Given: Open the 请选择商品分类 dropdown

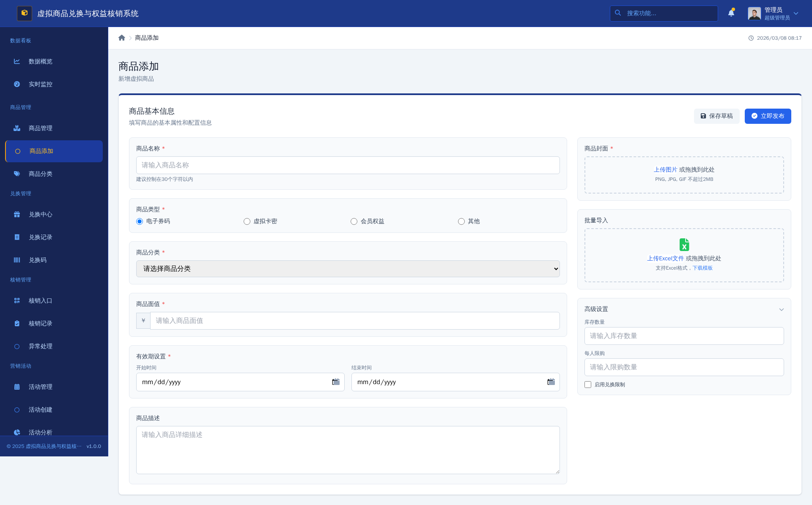Looking at the screenshot, I should click(348, 269).
